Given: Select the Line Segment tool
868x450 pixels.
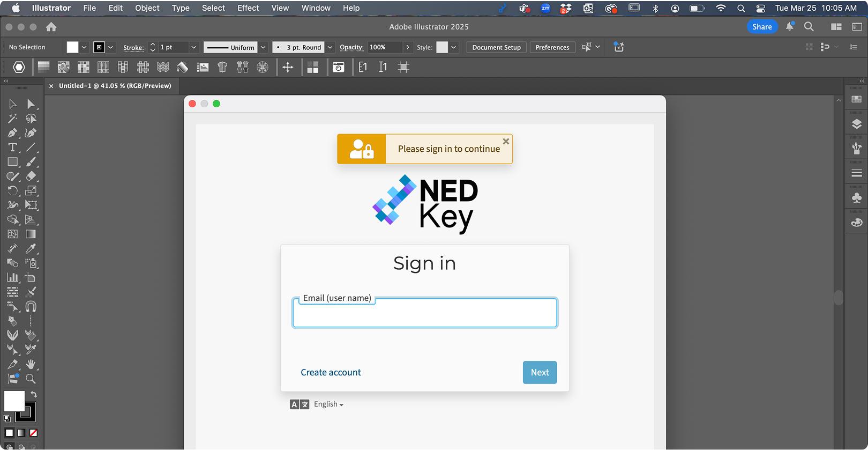Looking at the screenshot, I should 31,147.
